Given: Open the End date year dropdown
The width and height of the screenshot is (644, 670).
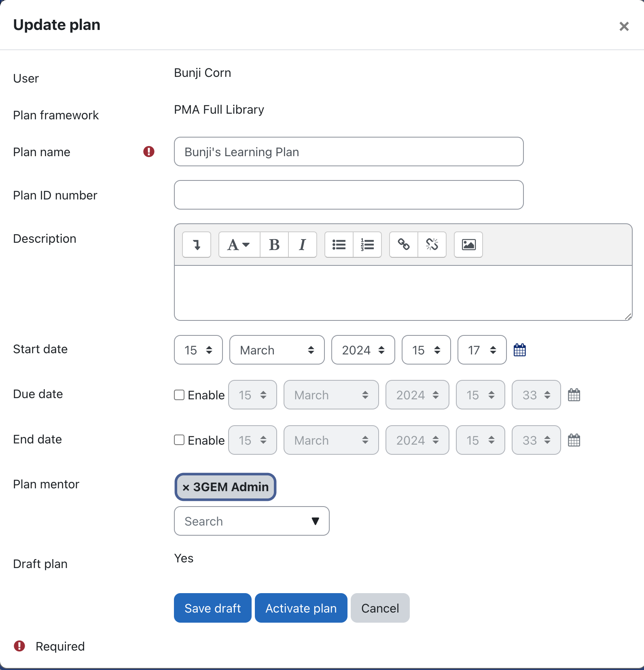Looking at the screenshot, I should pos(417,440).
